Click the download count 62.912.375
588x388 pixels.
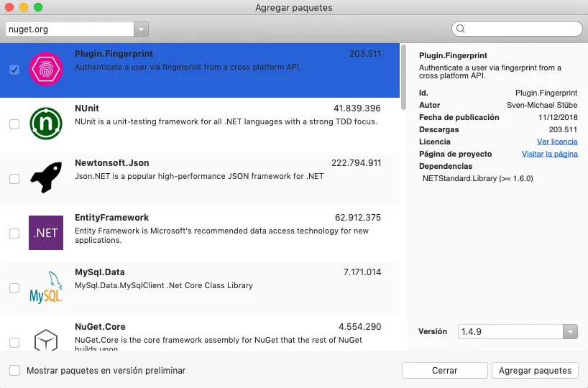[x=358, y=218]
